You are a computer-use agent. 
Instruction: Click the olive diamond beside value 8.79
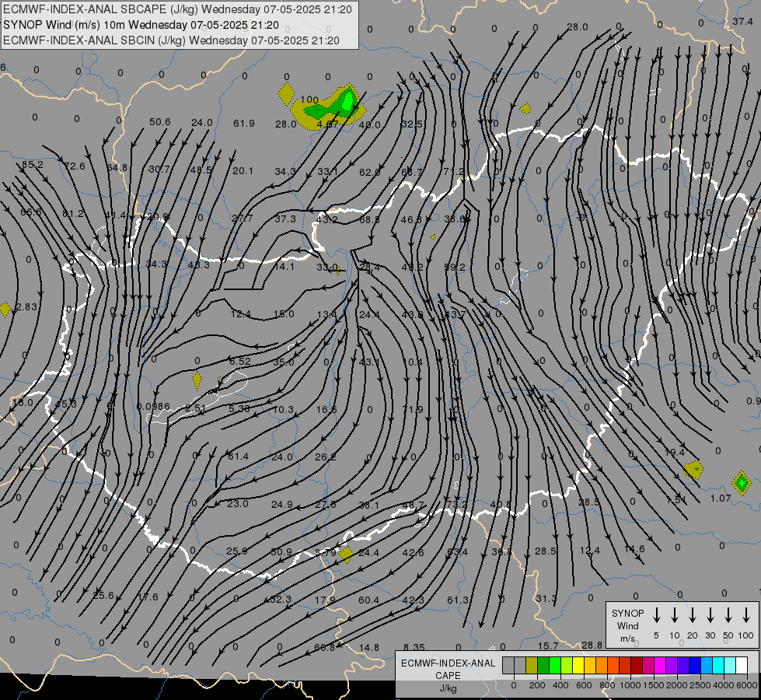pos(346,555)
